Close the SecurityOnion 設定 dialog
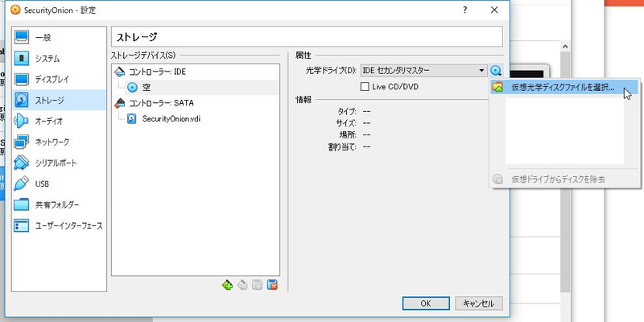644x322 pixels. click(494, 10)
